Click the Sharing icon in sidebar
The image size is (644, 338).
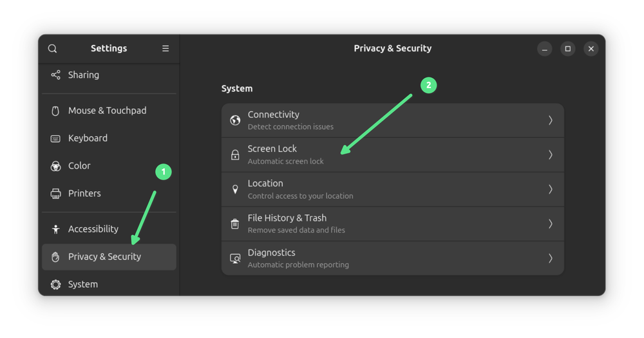[x=56, y=75]
